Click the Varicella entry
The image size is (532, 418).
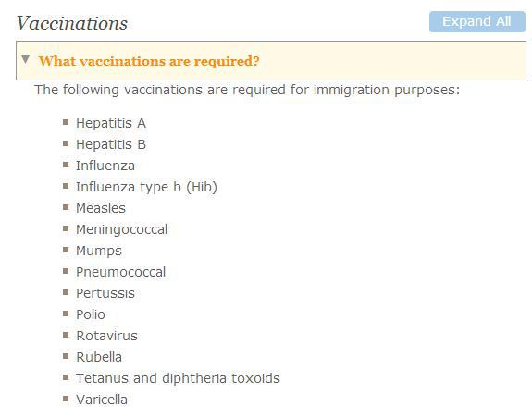pos(102,400)
